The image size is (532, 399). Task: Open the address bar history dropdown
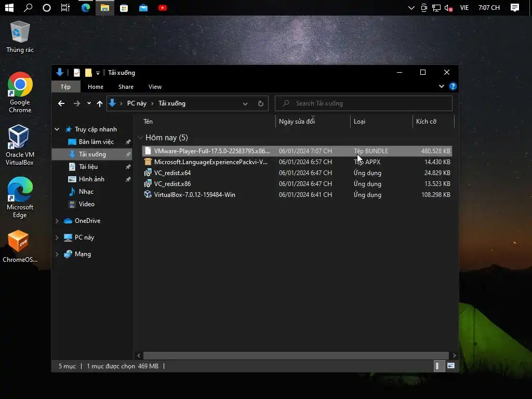click(x=245, y=104)
